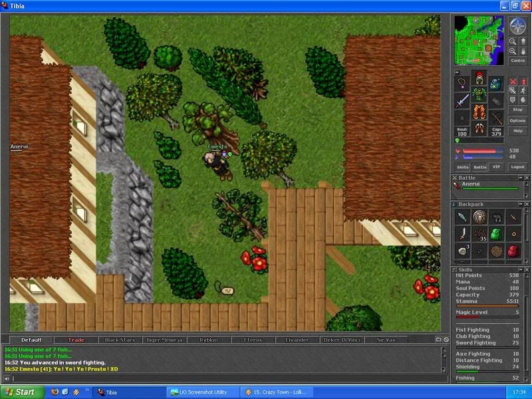This screenshot has height=399, width=532.
Task: Select the sandals in the boots slot
Action: point(479,128)
